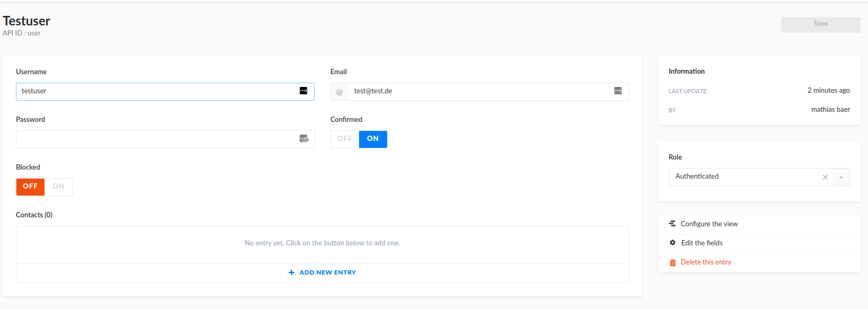Image resolution: width=868 pixels, height=309 pixels.
Task: Click the ON segment of the Confirmed toggle
Action: click(373, 139)
